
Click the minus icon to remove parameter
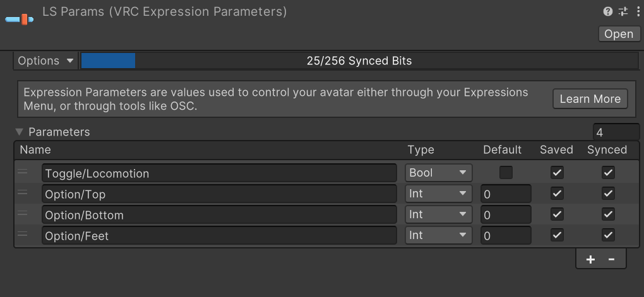611,259
